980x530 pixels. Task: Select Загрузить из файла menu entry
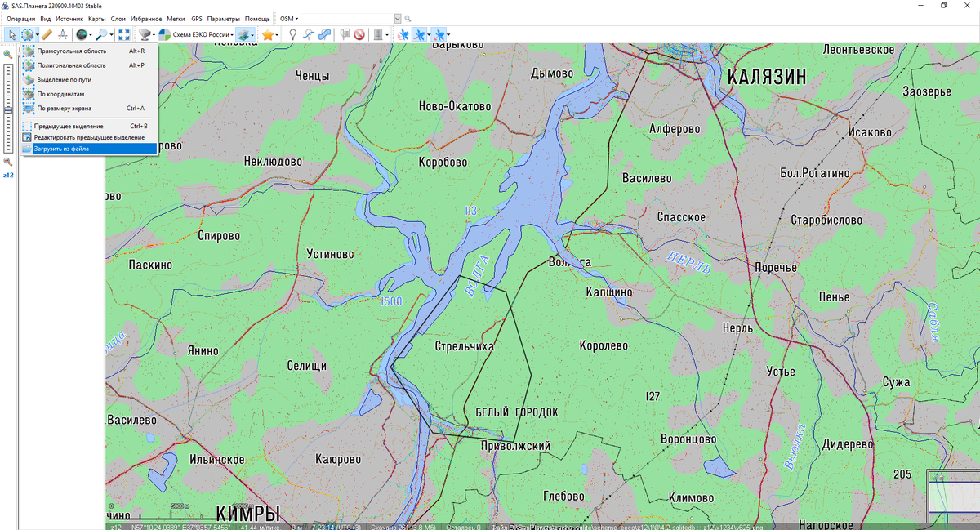[x=61, y=149]
